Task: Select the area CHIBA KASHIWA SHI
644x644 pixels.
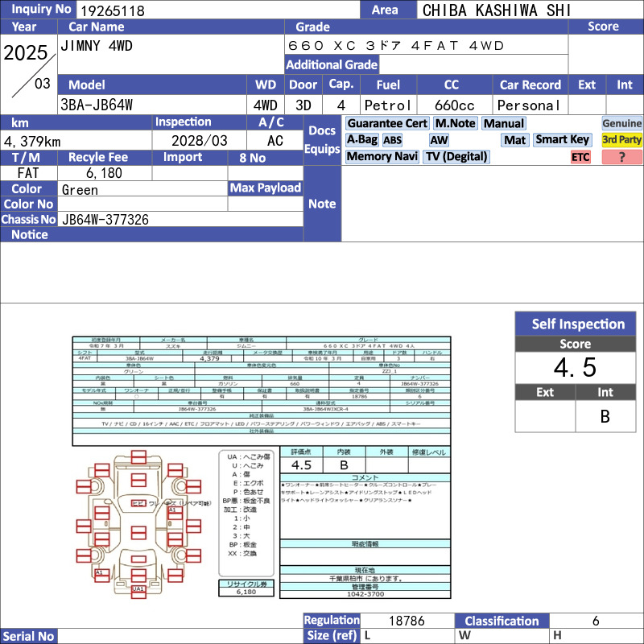Action: pos(497,10)
